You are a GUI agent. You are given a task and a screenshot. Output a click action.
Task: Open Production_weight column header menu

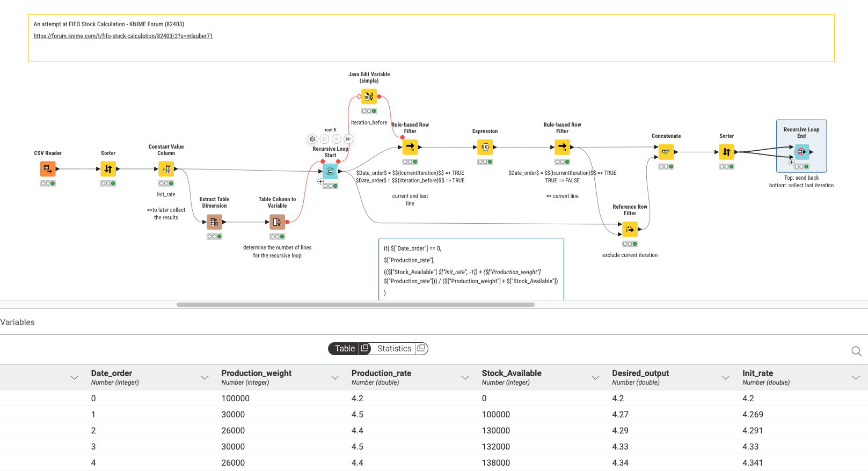pos(335,378)
